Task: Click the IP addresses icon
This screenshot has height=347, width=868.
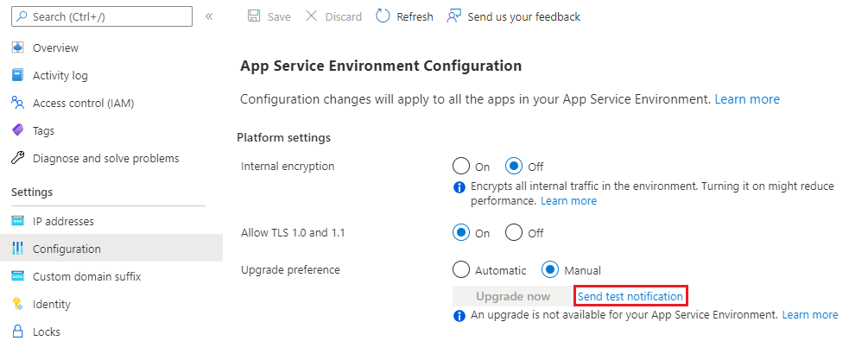Action: pos(17,221)
